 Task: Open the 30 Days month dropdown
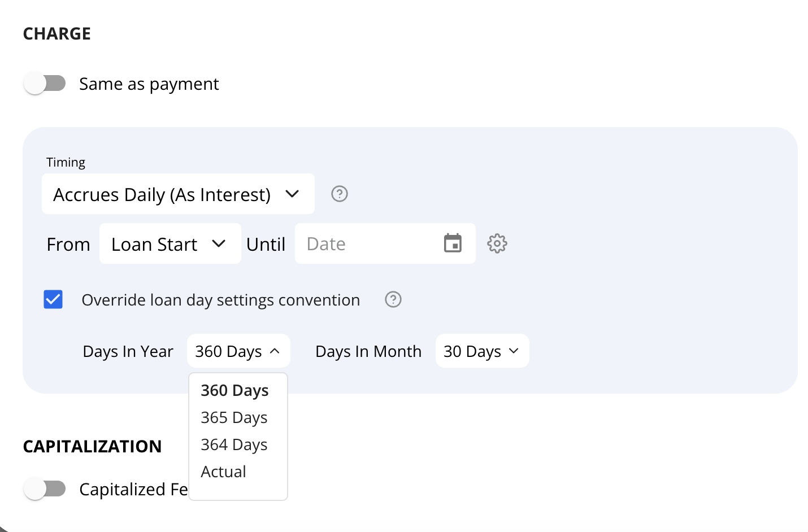pyautogui.click(x=482, y=351)
